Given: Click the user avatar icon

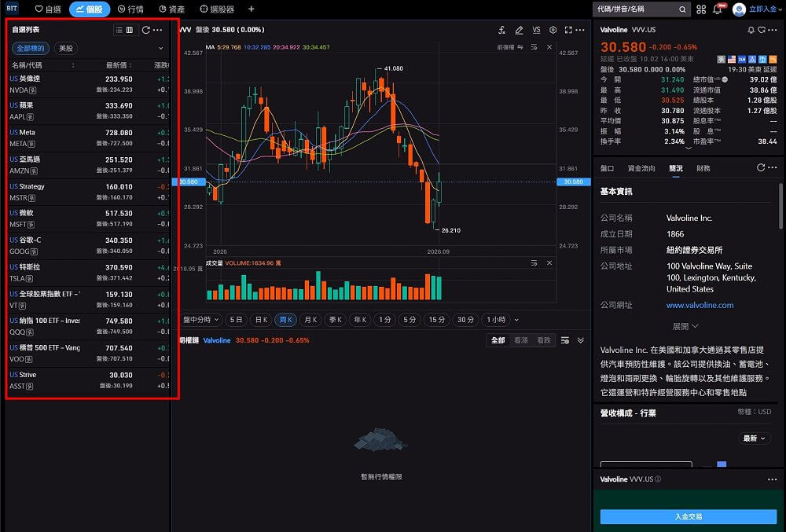Looking at the screenshot, I should 739,9.
